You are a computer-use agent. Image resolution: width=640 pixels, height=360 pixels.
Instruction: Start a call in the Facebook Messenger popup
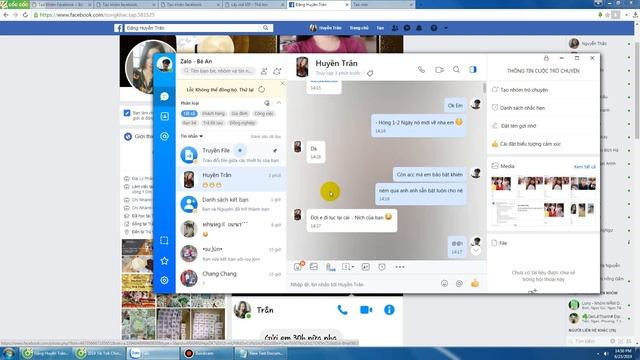pyautogui.click(x=342, y=310)
